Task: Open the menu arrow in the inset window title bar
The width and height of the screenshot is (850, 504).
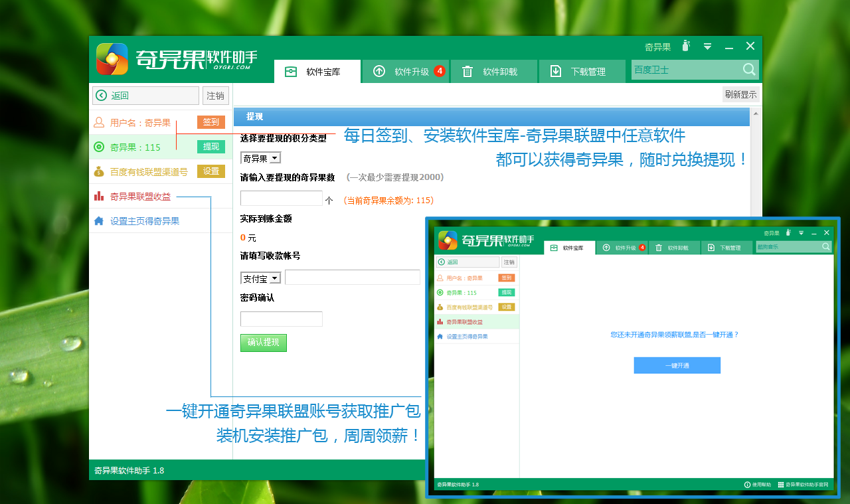Action: coord(802,233)
